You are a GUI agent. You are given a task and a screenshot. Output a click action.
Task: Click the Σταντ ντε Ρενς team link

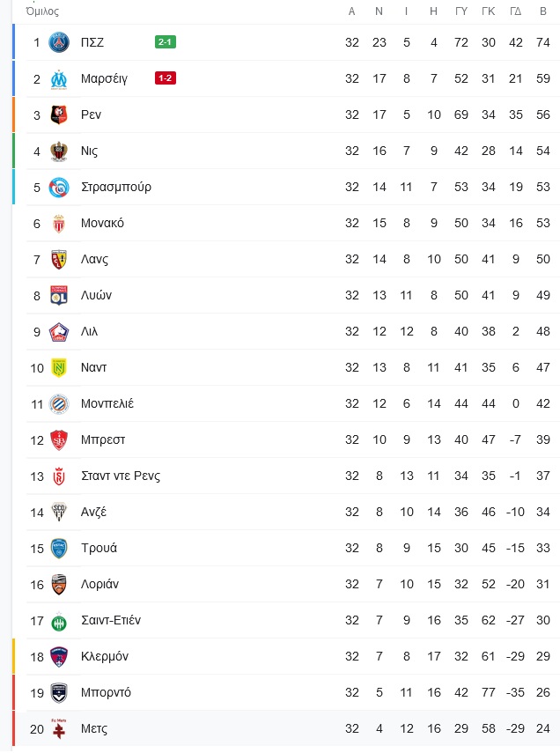[121, 476]
